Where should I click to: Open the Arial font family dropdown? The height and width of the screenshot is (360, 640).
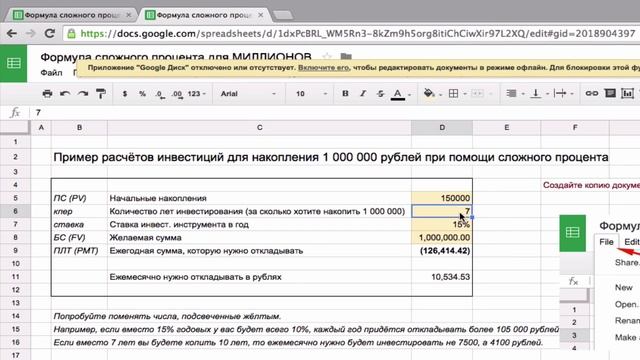[248, 93]
